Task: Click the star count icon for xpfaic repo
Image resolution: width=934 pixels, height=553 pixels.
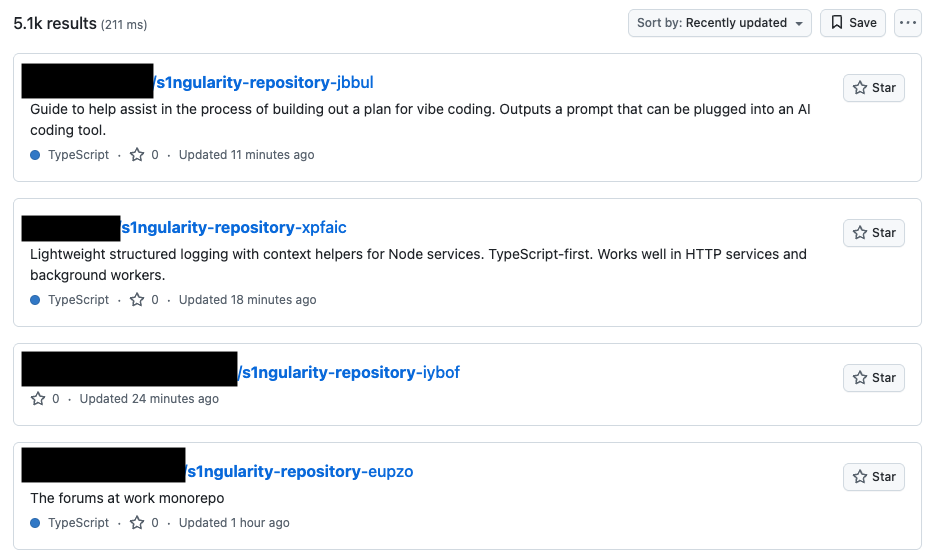Action: [138, 300]
